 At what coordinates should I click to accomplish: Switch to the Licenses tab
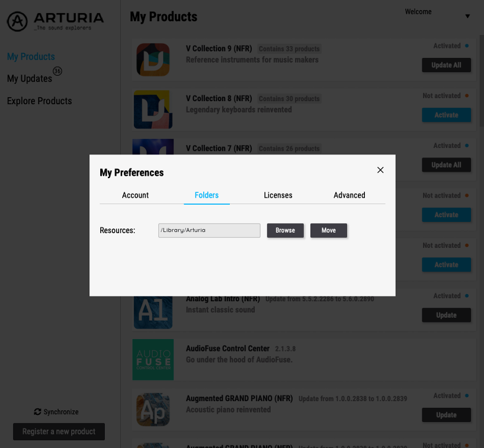(278, 195)
